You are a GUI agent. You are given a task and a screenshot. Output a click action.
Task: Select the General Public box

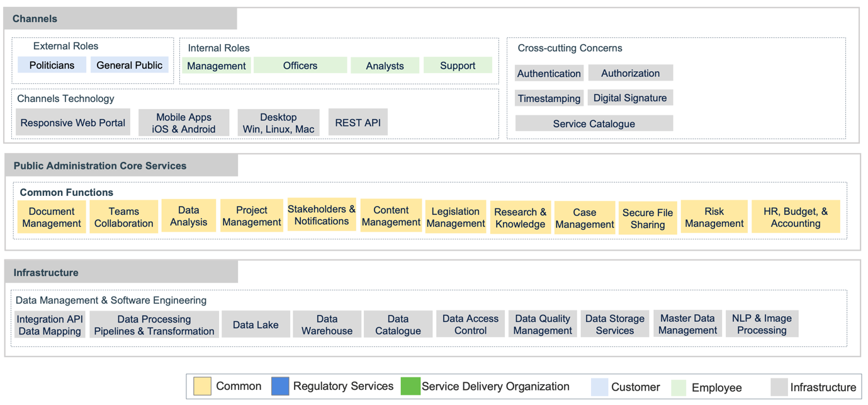[129, 66]
